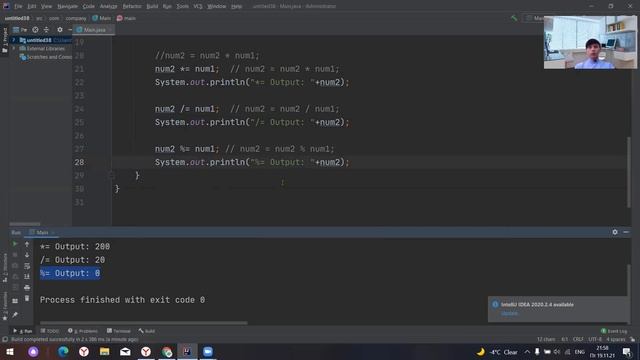Screen dimensions: 640x360
Task: Click the untitled38 breadcrumb
Action: tap(17, 18)
